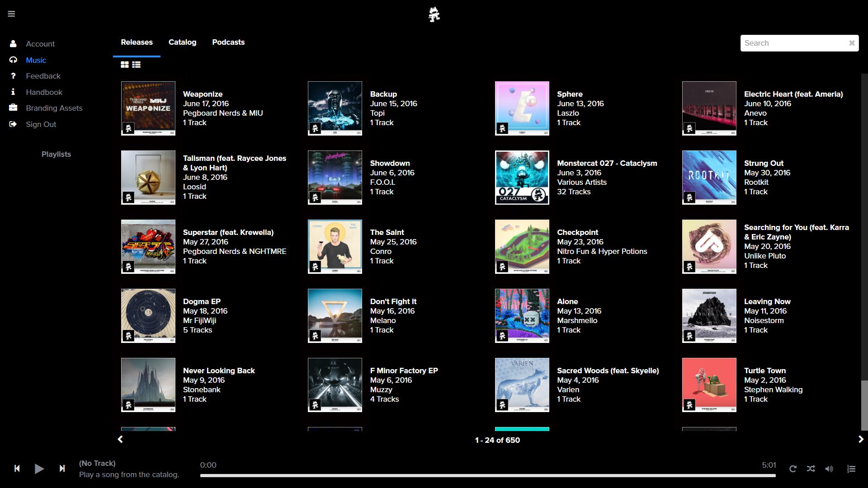
Task: Open the Dogma EP cover
Action: (x=148, y=316)
